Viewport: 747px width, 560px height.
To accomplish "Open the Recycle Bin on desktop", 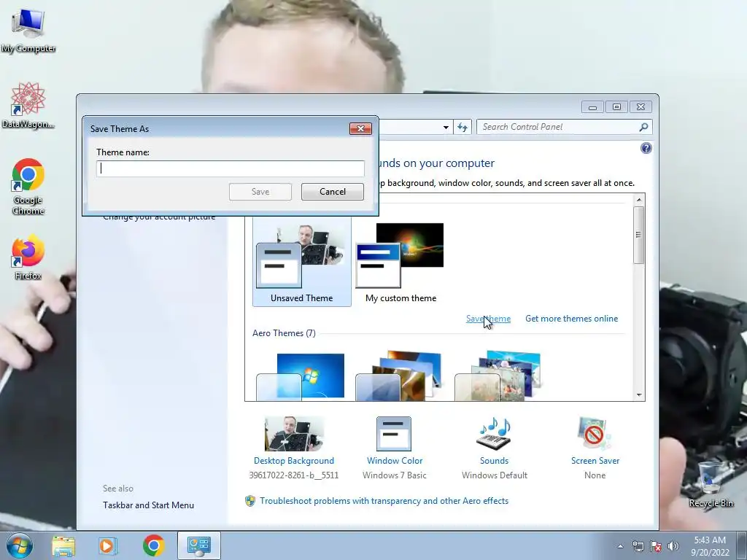I will click(711, 483).
